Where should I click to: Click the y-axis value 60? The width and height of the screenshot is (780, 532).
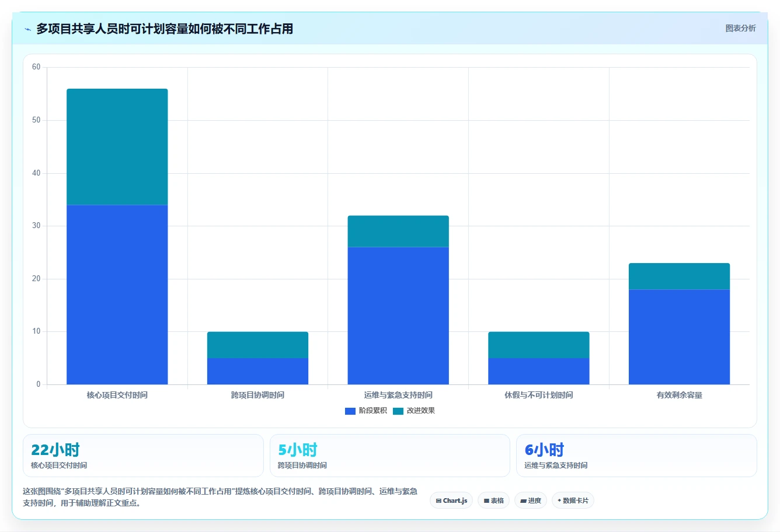coord(36,67)
